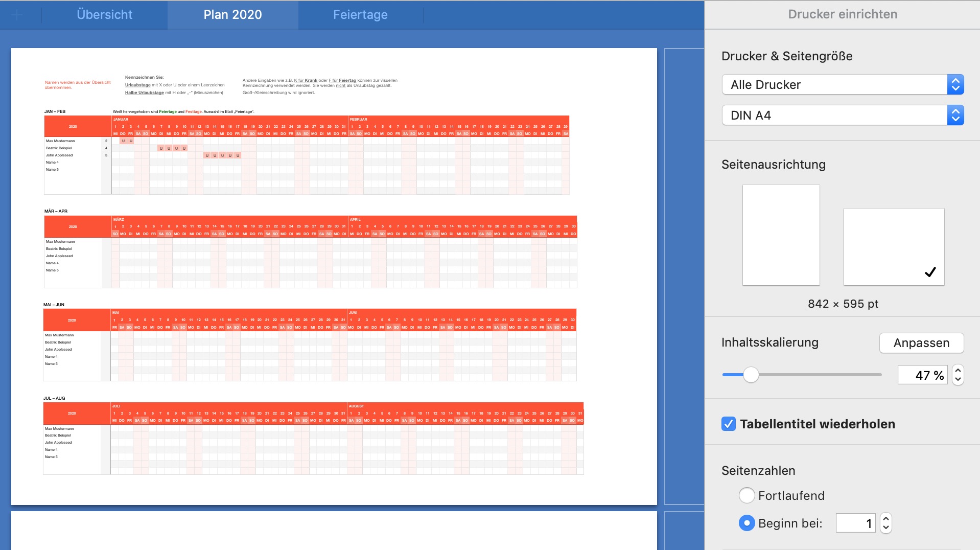Toggle Tabellentitel wiederholen checkbox
980x550 pixels.
click(729, 424)
